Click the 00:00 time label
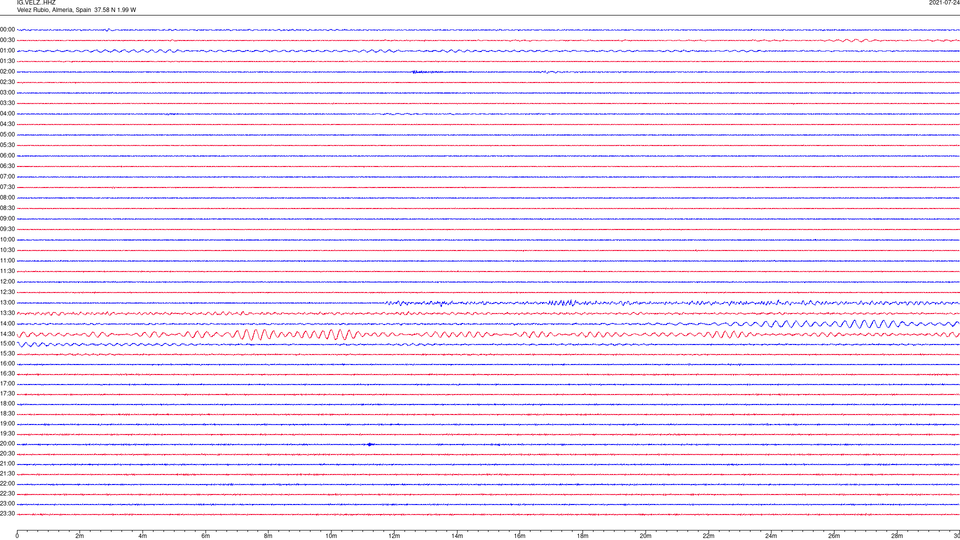Image resolution: width=960 pixels, height=540 pixels. point(7,29)
